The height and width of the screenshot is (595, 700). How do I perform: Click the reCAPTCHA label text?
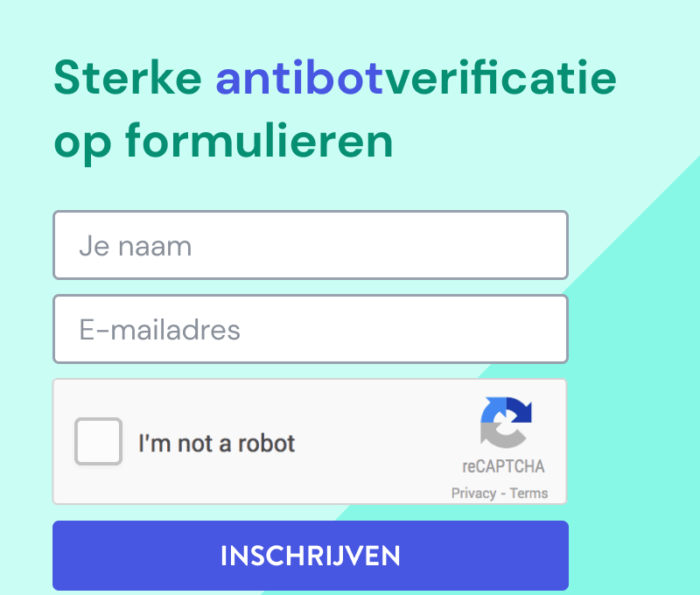pyautogui.click(x=218, y=443)
